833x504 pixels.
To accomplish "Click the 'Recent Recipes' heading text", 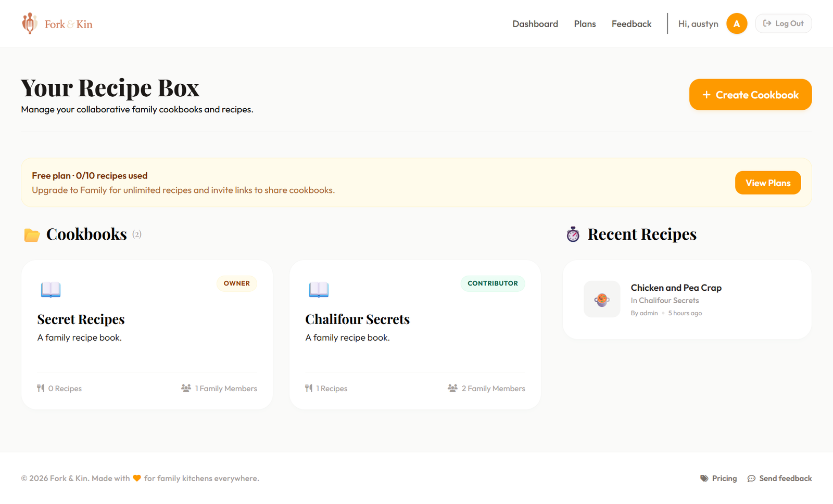I will tap(642, 234).
